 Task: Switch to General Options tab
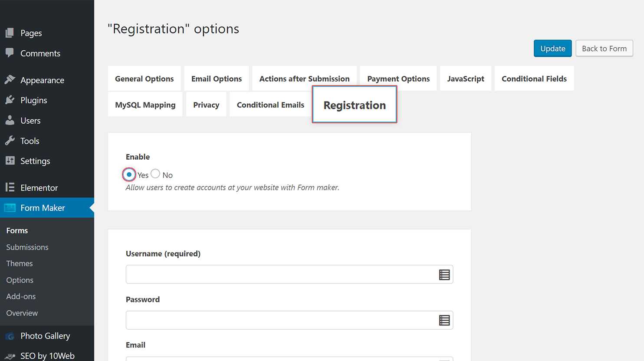144,79
